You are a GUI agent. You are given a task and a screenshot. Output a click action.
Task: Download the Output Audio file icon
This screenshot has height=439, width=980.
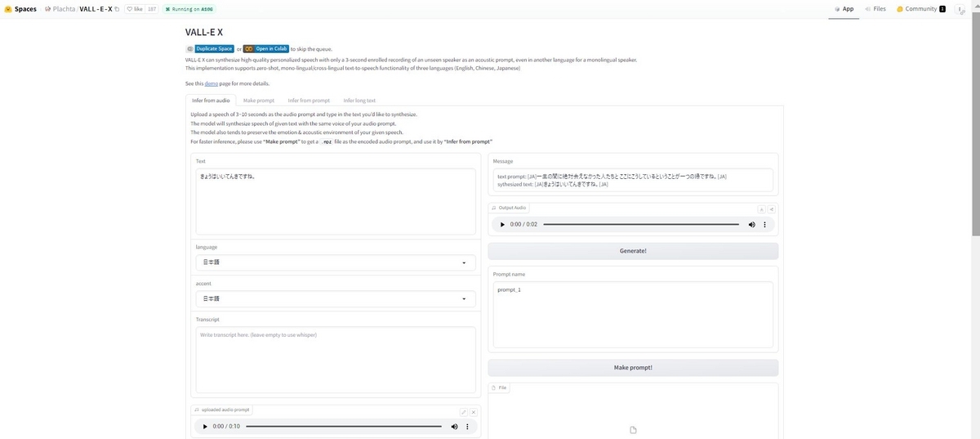coord(761,208)
